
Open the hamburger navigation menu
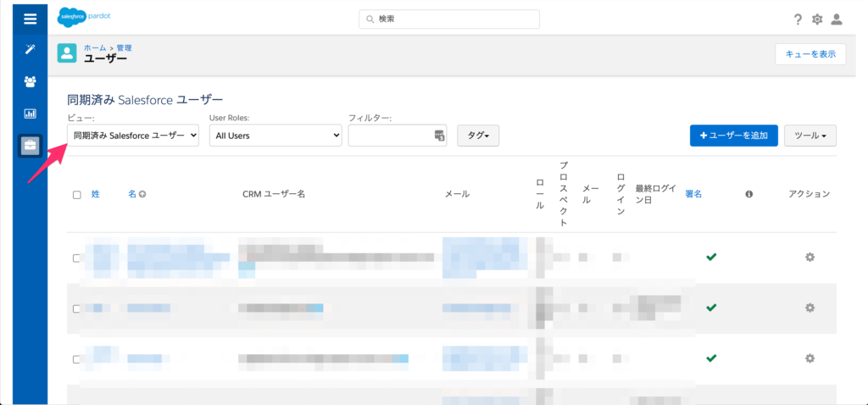tap(30, 19)
